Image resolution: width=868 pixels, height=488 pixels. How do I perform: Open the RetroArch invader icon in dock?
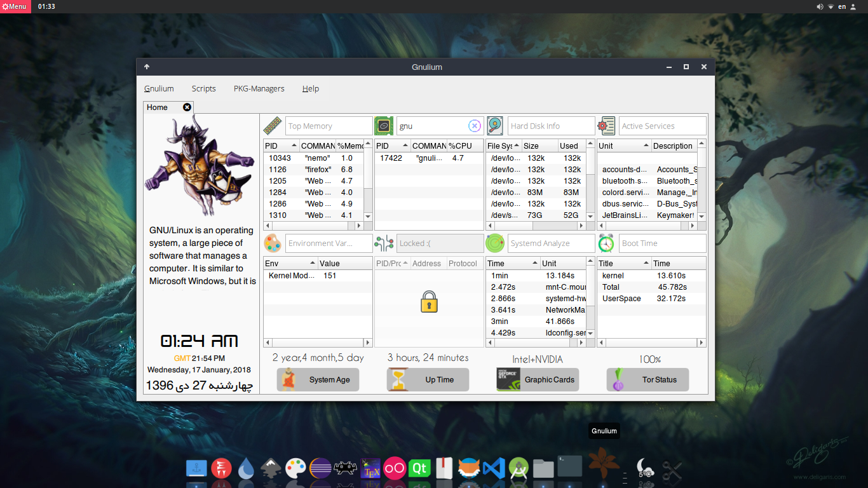pyautogui.click(x=345, y=469)
